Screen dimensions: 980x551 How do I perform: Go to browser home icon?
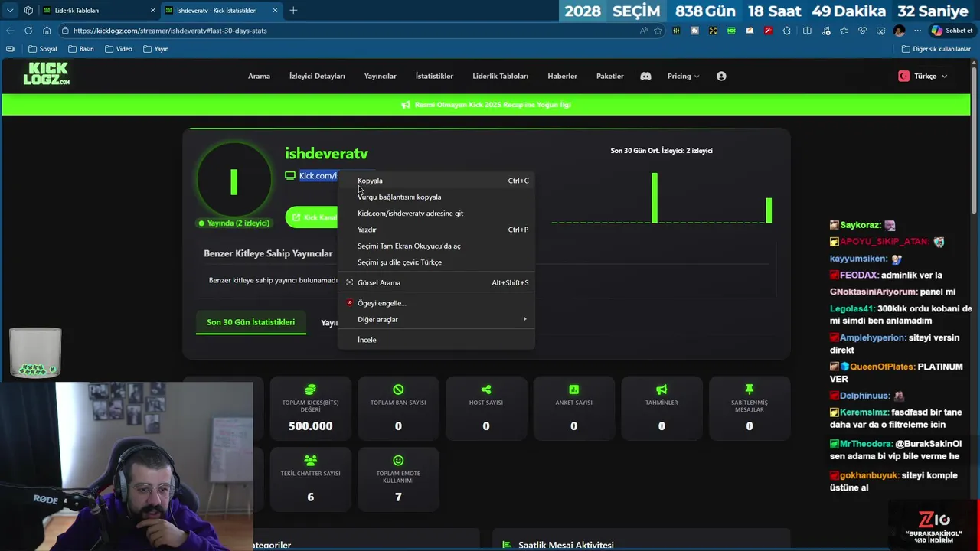[x=47, y=31]
